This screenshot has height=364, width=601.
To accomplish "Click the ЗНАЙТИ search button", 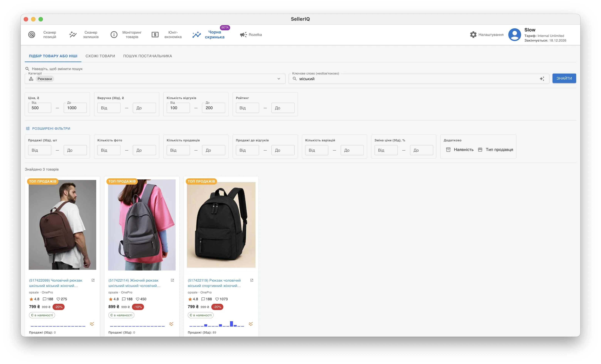I will (564, 79).
